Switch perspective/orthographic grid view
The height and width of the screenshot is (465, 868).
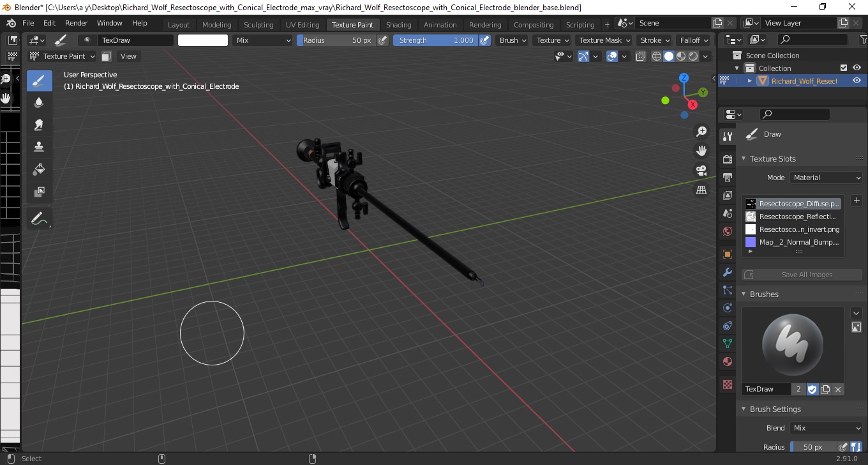click(701, 190)
